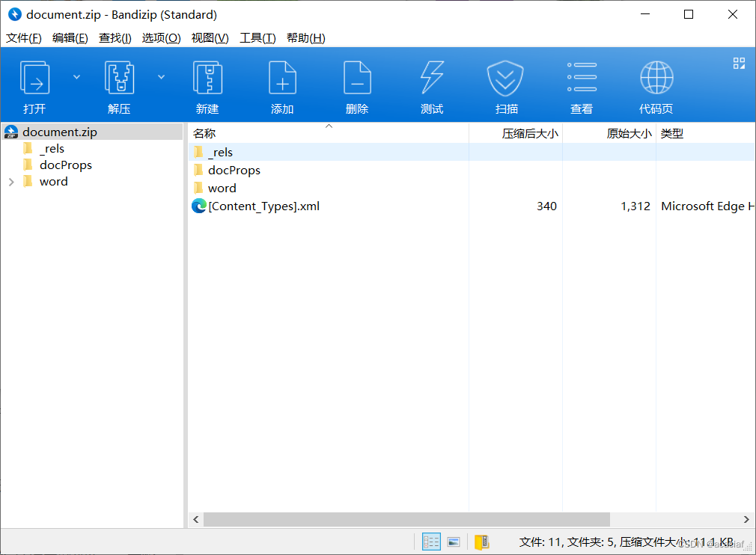Open the 查找(I) menu
Viewport: 756px width, 555px height.
pyautogui.click(x=115, y=38)
